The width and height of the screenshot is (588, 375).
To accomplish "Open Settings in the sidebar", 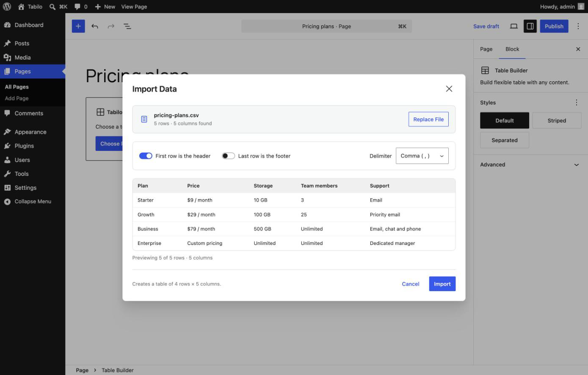I will point(33,188).
